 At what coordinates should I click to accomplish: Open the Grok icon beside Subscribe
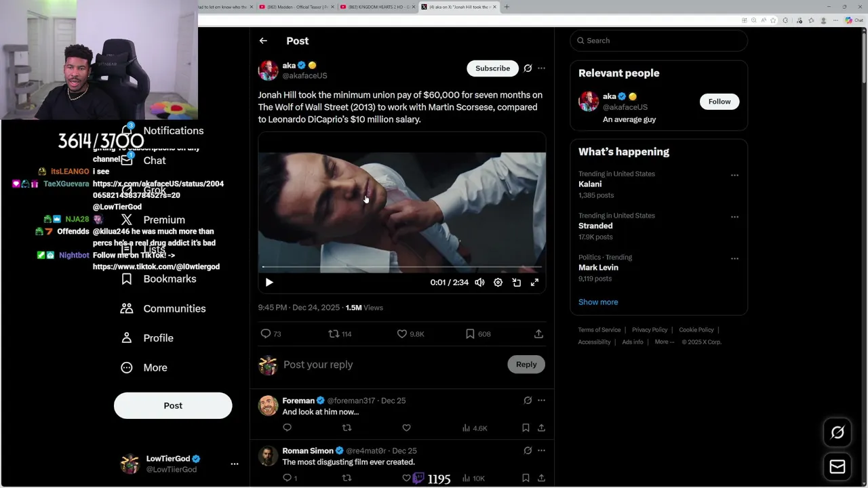pyautogui.click(x=528, y=68)
